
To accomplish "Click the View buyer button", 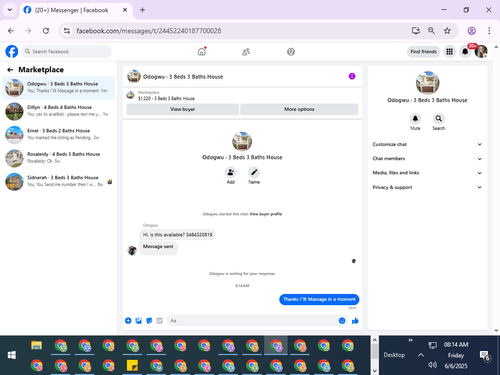I will pos(182,109).
